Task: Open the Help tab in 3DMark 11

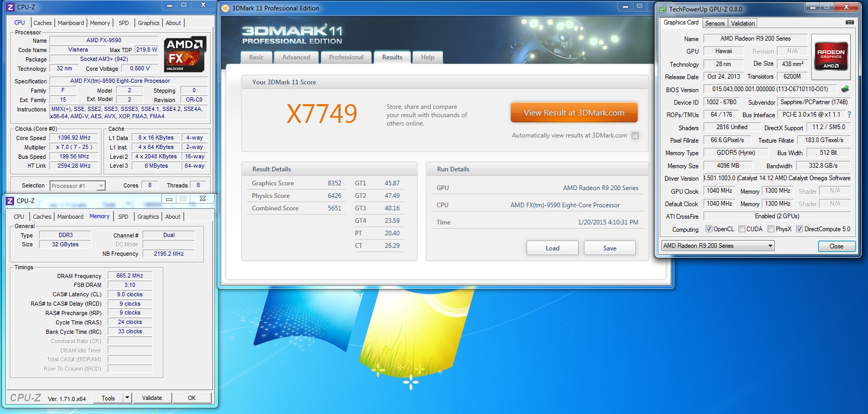Action: pos(428,57)
